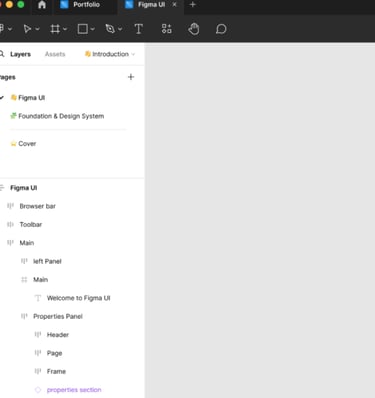The width and height of the screenshot is (375, 398).
Task: Click the puzzle emoji of Foundation & Design System
Action: click(x=13, y=116)
